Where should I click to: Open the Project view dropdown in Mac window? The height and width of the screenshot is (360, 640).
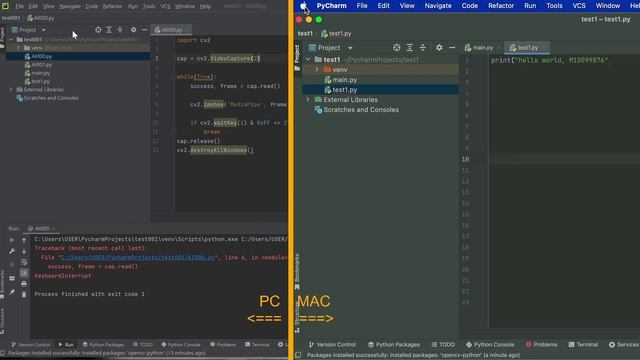pyautogui.click(x=350, y=48)
